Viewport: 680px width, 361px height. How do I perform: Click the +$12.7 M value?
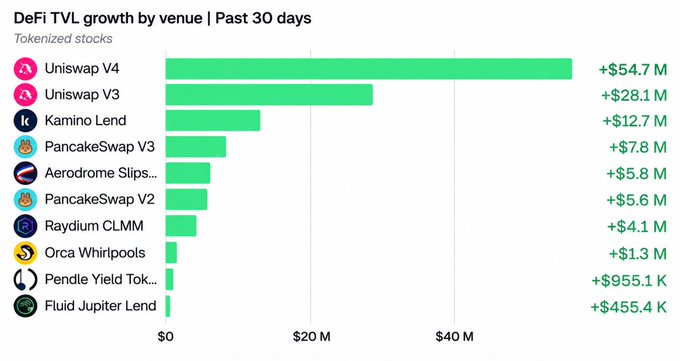634,121
